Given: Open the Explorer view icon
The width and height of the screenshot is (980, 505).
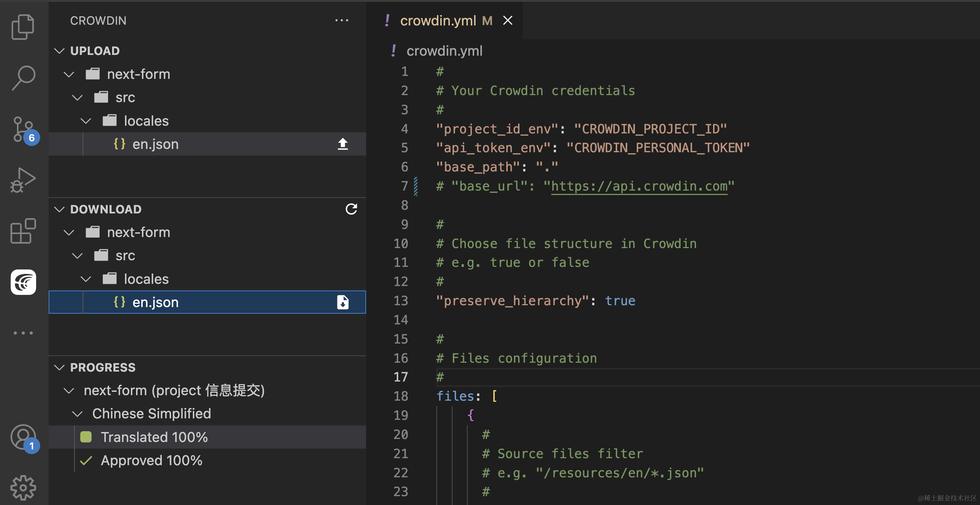Looking at the screenshot, I should 23,27.
